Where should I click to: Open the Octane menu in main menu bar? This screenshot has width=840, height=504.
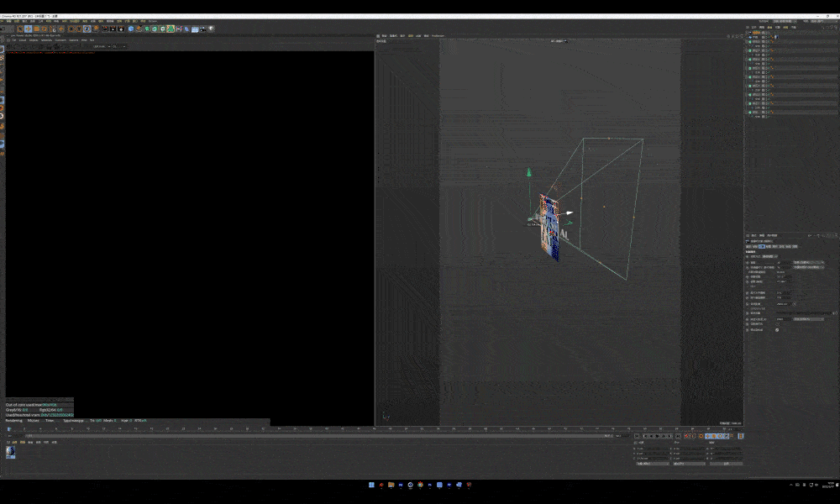pyautogui.click(x=152, y=22)
